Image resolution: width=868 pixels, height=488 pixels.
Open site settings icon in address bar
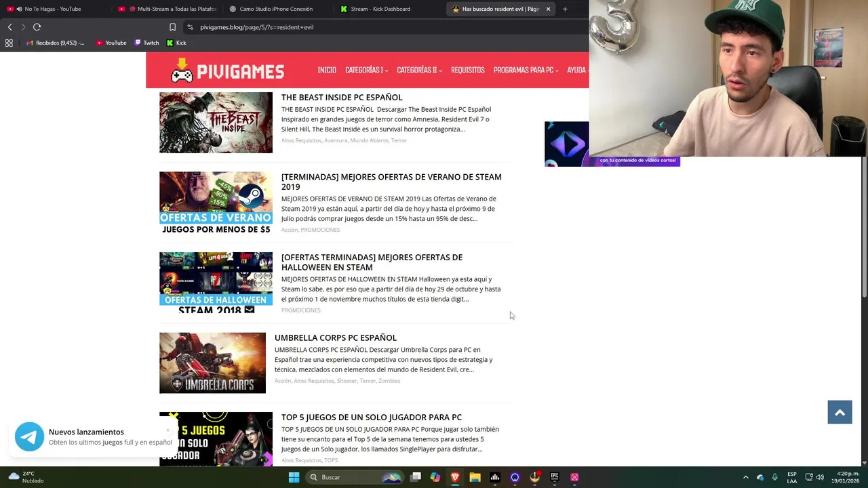click(x=191, y=27)
